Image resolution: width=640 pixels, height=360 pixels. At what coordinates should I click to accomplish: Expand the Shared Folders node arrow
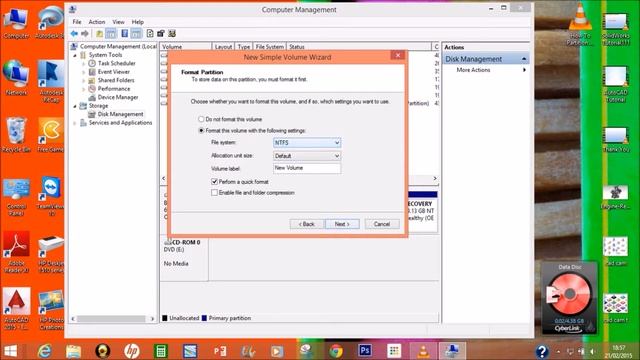84,81
